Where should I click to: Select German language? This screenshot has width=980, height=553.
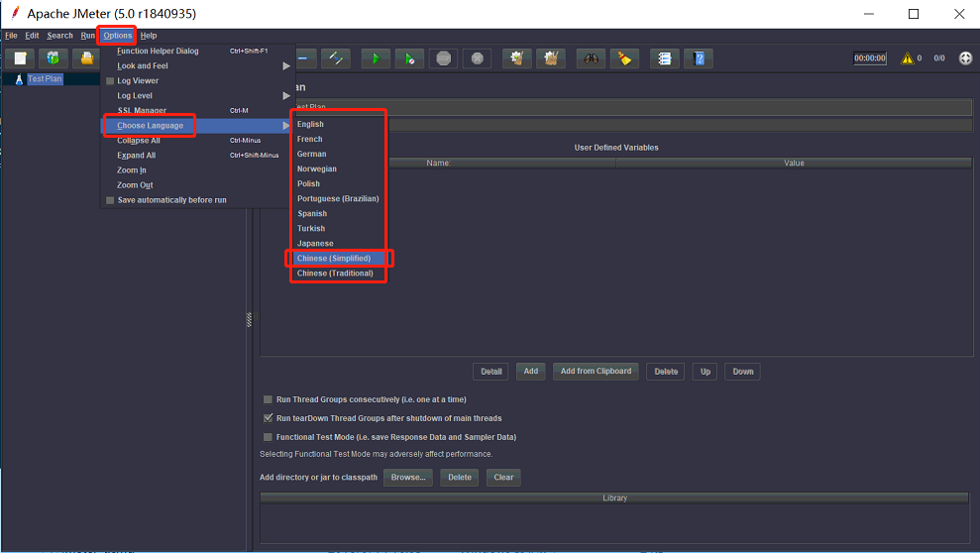(338, 155)
